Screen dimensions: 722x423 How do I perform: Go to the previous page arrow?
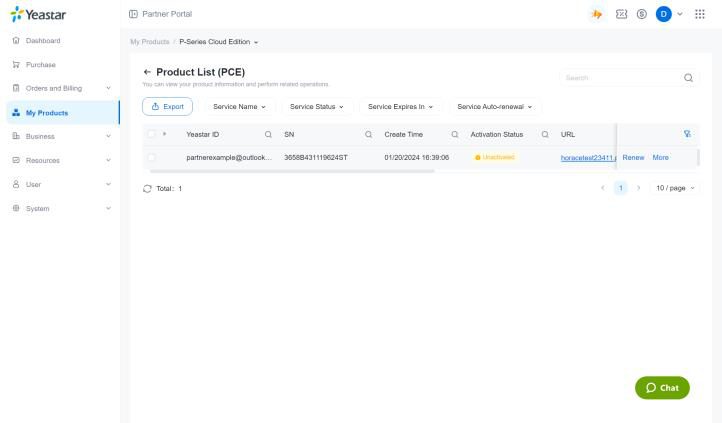pyautogui.click(x=603, y=188)
